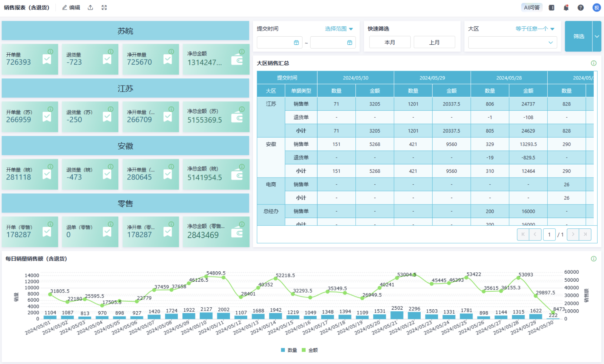Click the info icon on the 净总金额 1314247 card
This screenshot has width=604, height=364.
coord(242,51)
